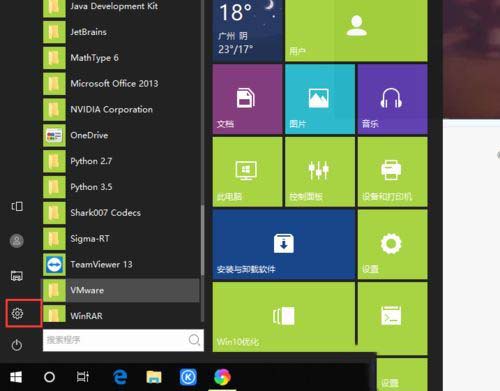
Task: Expand the Python 2.7 folder
Action: click(x=121, y=161)
